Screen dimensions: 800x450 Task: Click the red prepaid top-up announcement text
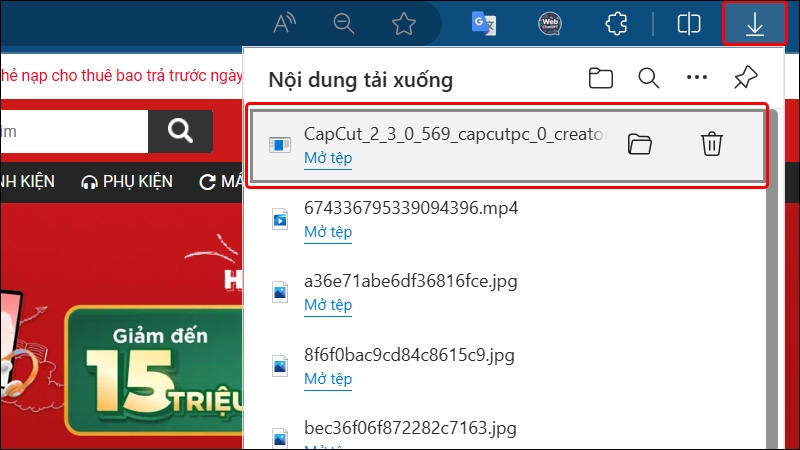(121, 76)
